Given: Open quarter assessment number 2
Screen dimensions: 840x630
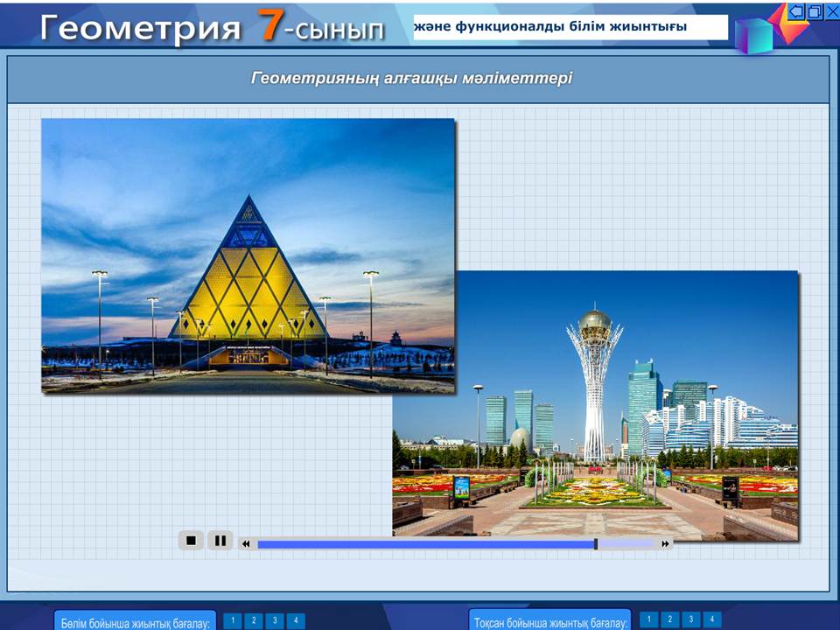Looking at the screenshot, I should (x=669, y=619).
